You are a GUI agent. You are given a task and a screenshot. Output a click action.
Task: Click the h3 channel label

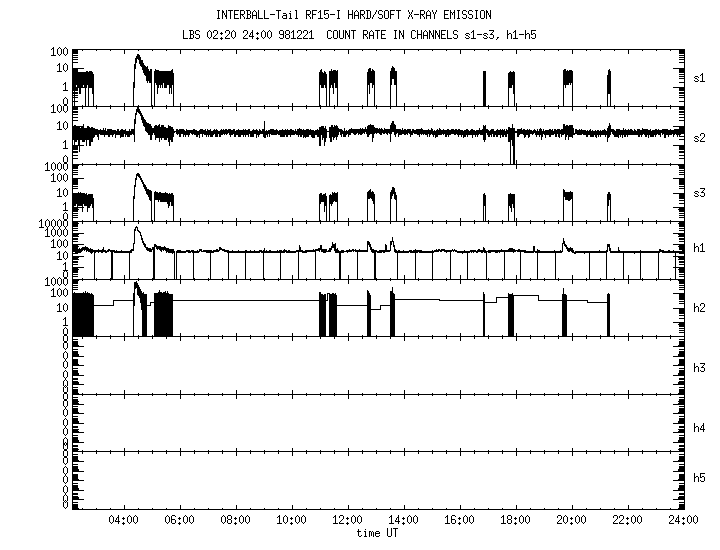[700, 368]
